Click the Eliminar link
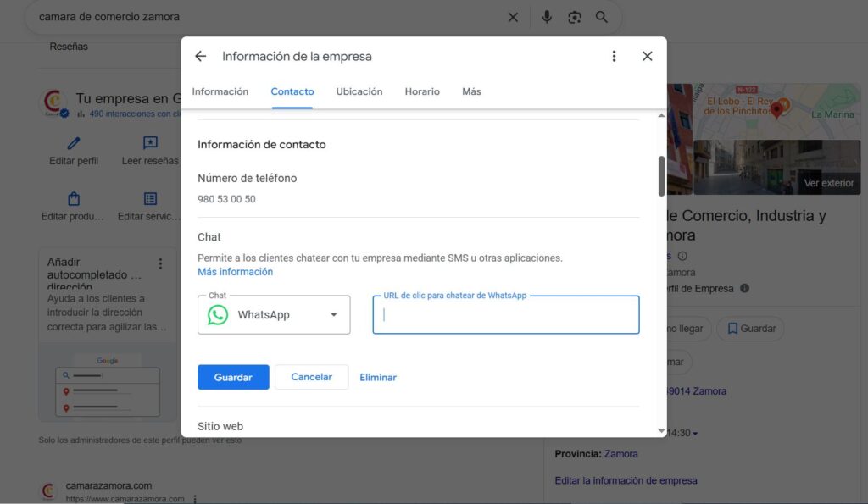868x504 pixels. 378,377
